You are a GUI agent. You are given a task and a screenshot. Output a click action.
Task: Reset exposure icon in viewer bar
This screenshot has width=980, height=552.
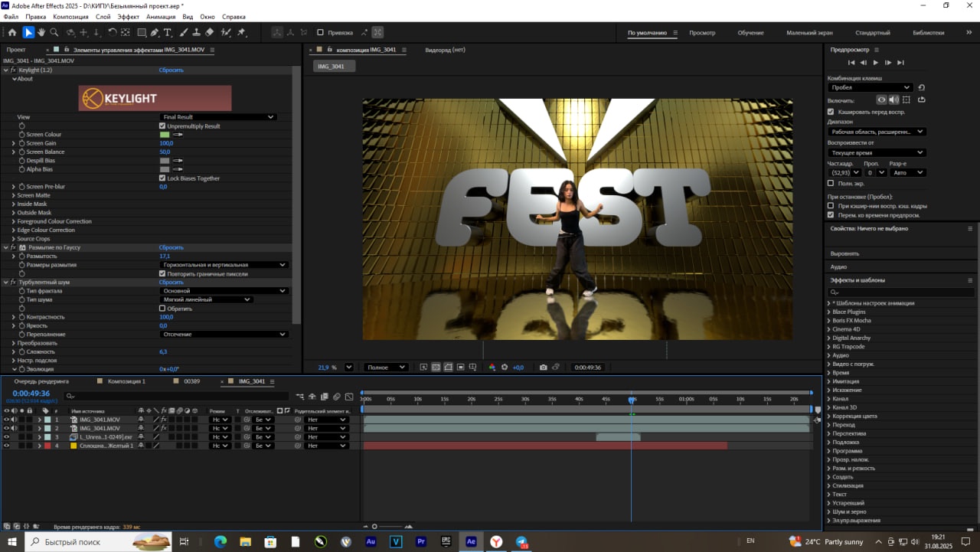[x=505, y=367]
